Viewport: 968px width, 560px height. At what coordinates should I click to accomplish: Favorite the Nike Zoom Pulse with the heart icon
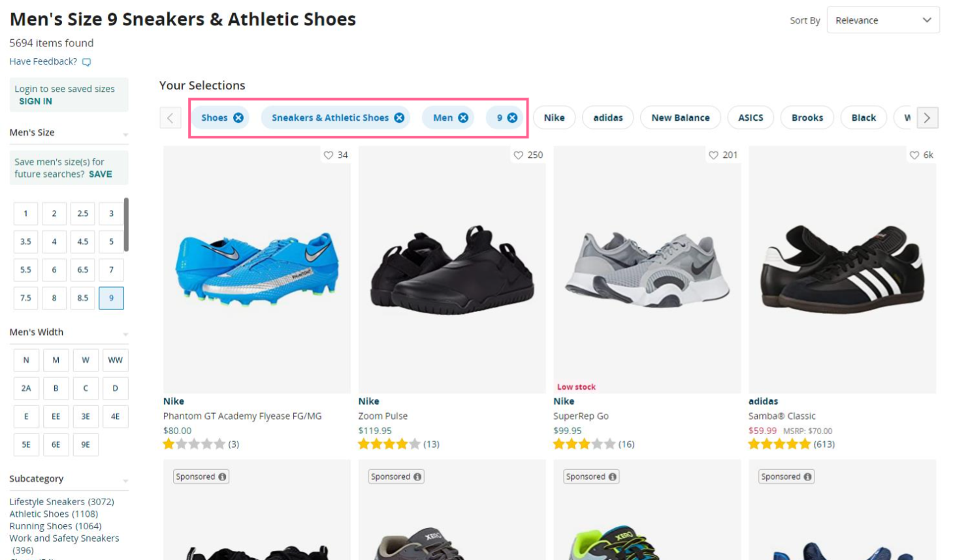click(x=519, y=155)
